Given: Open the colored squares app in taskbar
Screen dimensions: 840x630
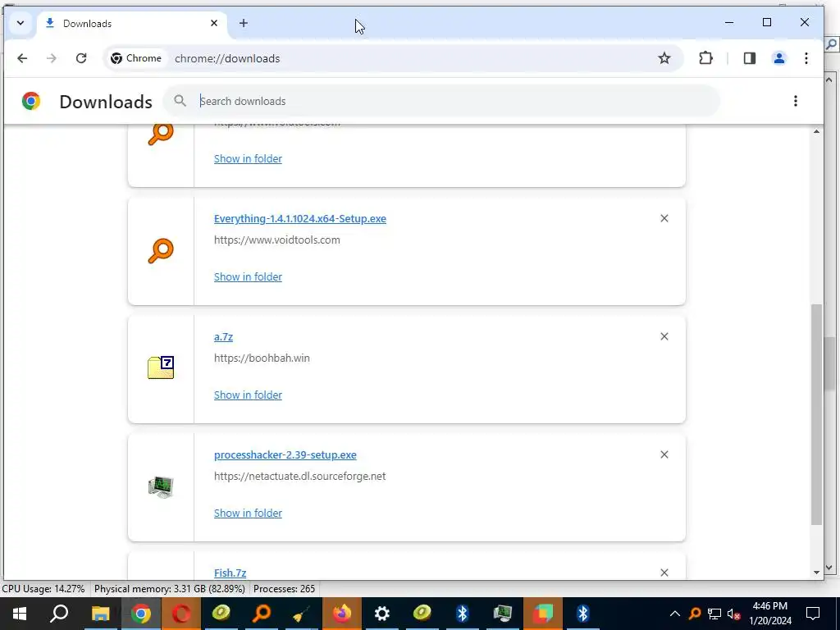Looking at the screenshot, I should tap(543, 614).
